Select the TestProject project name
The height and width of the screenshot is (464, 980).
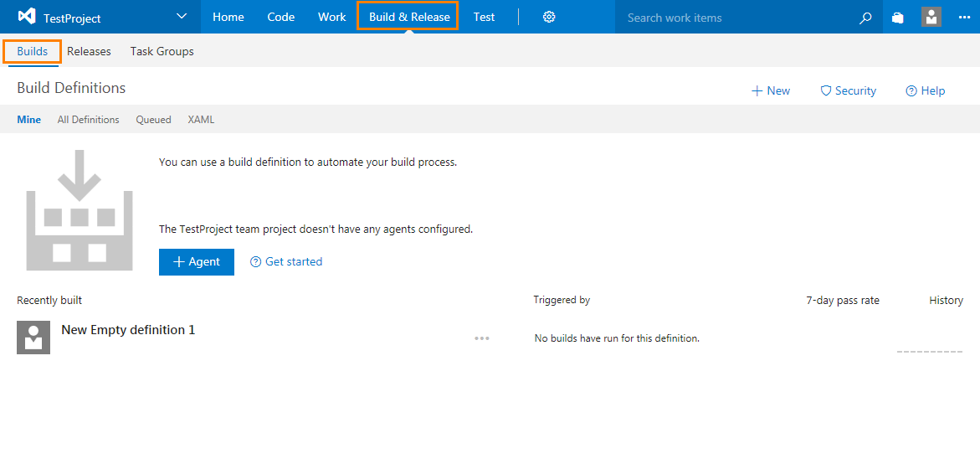tap(73, 18)
